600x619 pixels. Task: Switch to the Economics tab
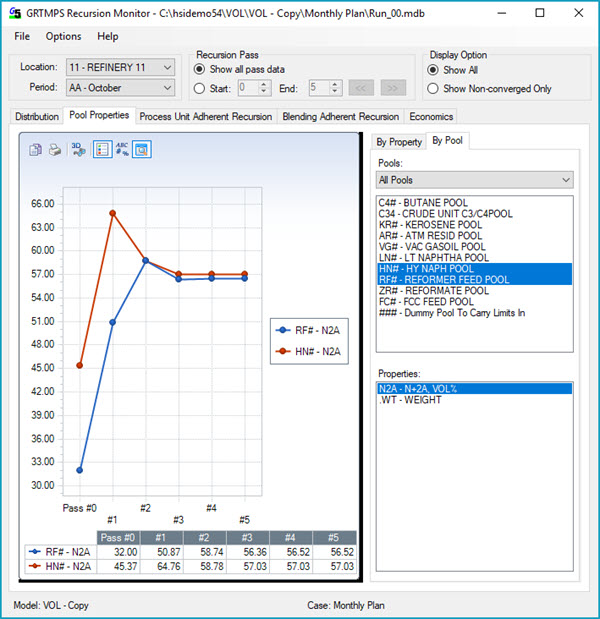tap(431, 117)
